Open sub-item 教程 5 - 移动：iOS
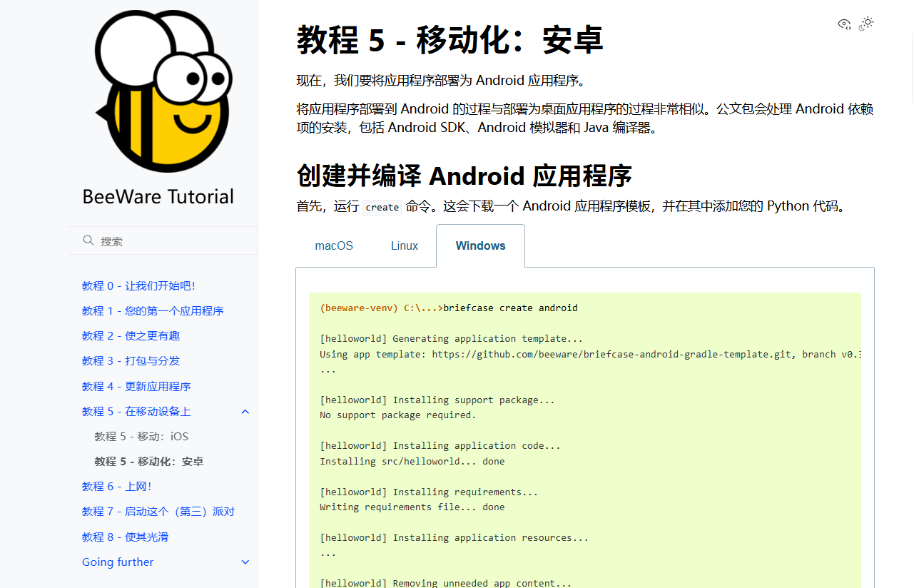914x588 pixels. 141,437
